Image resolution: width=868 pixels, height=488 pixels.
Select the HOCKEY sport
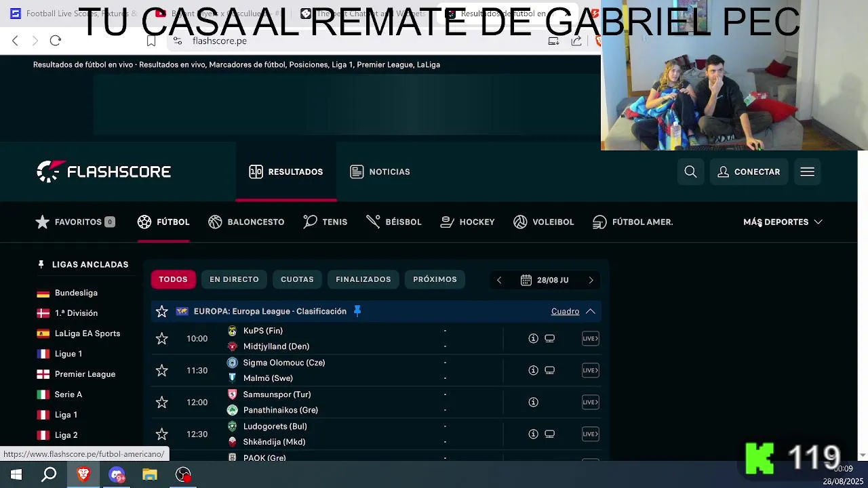tap(467, 222)
